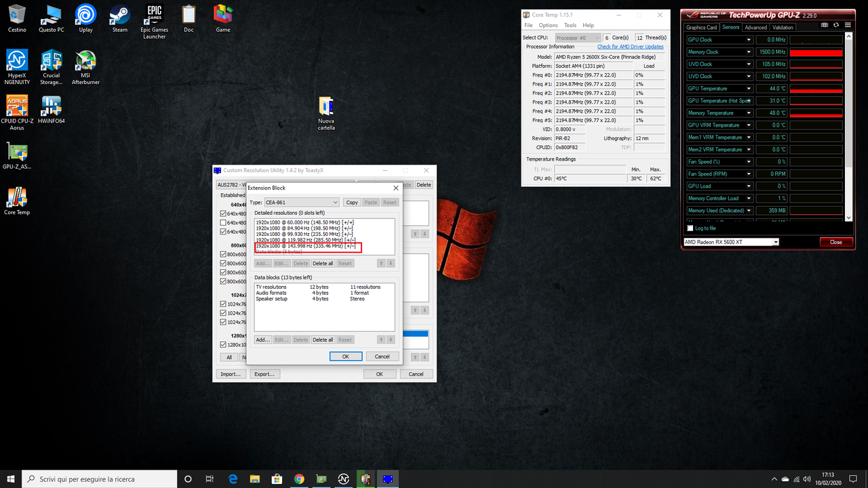Click the Windows taskbar search box
This screenshot has height=488, width=868.
click(99, 479)
